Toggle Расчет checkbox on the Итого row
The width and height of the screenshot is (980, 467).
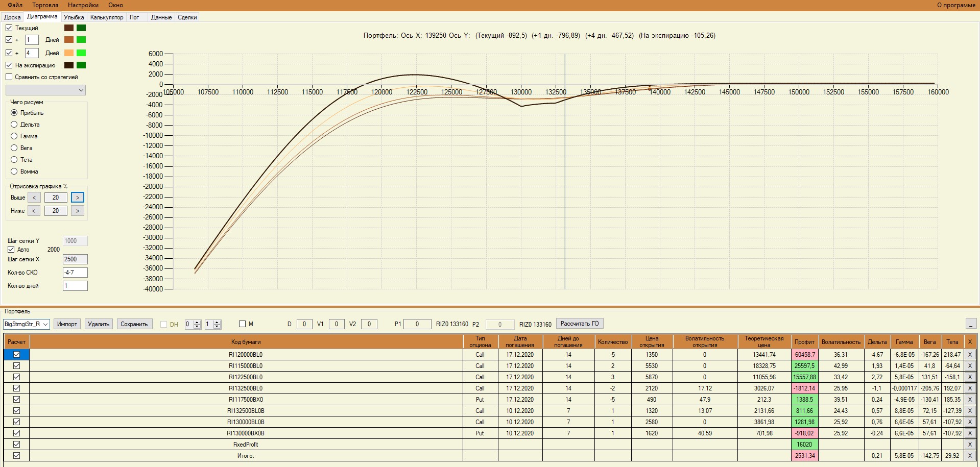click(x=16, y=455)
